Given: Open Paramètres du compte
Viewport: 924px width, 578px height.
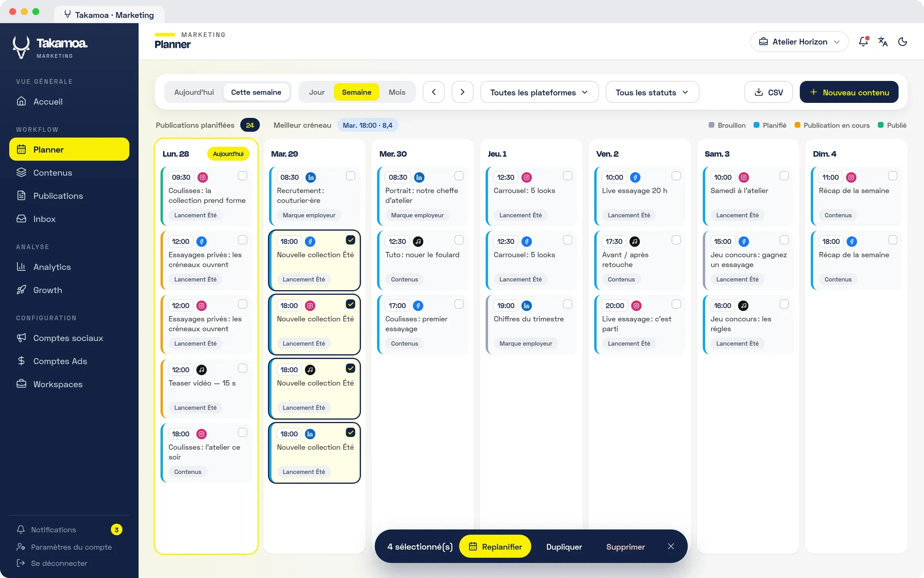Looking at the screenshot, I should pyautogui.click(x=64, y=547).
